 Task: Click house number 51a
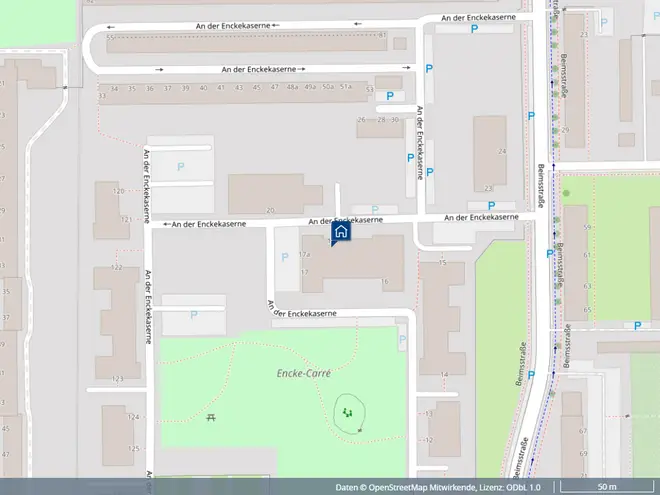click(346, 86)
